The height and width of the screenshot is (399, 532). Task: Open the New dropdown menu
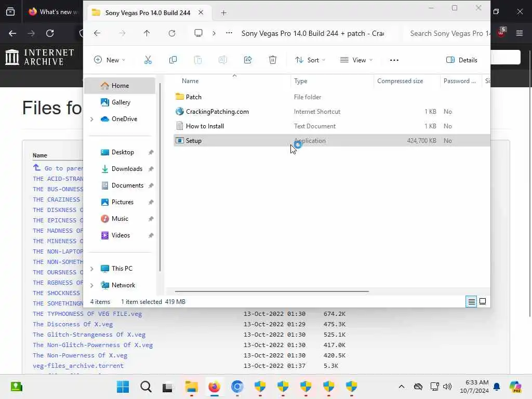109,60
